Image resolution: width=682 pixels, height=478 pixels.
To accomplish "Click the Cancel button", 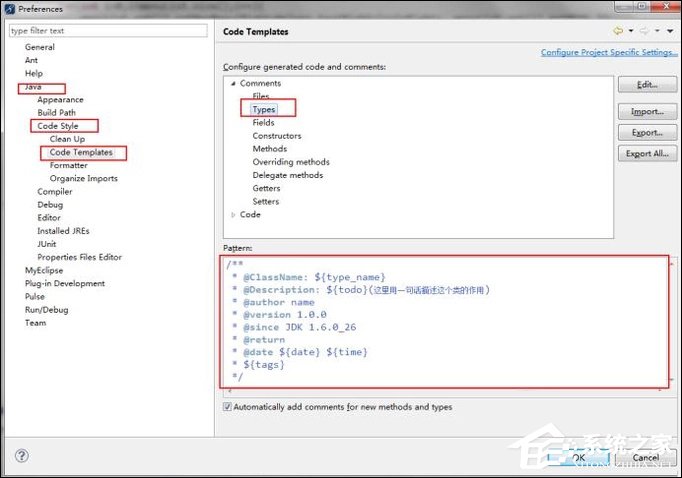I will [645, 458].
